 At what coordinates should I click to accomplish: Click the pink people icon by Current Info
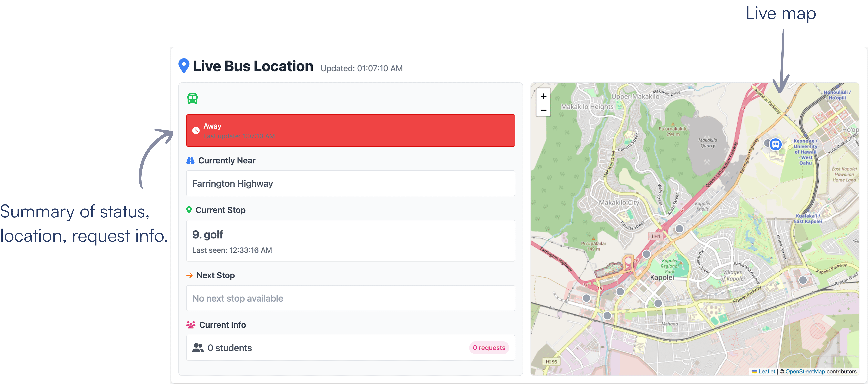coord(191,325)
